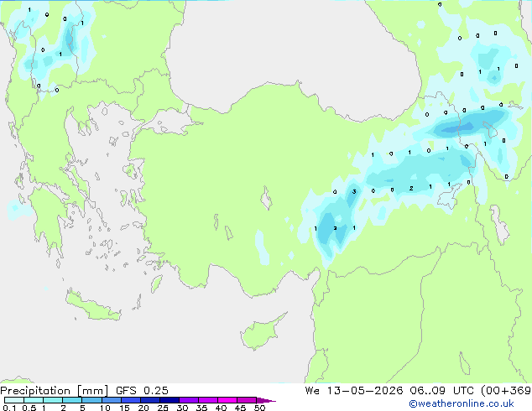Click the '0.1' legend scale label
532x411 pixels.
point(9,408)
